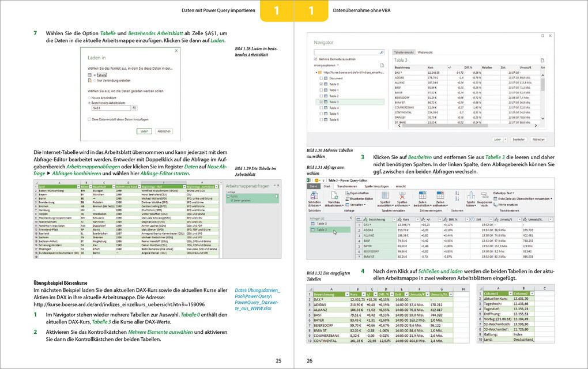Click the search magnifier icon in Navigator
Image resolution: width=588 pixels, height=369 pixels.
pyautogui.click(x=382, y=52)
